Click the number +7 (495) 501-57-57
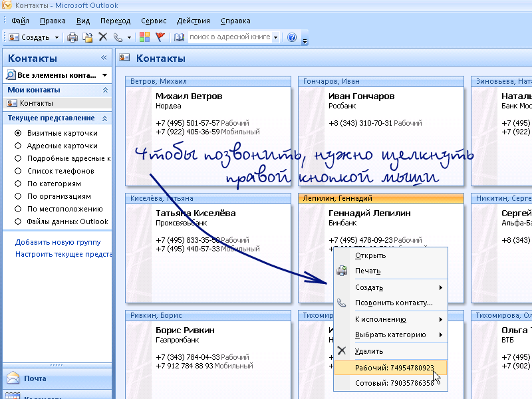This screenshot has height=399, width=532. coord(188,123)
